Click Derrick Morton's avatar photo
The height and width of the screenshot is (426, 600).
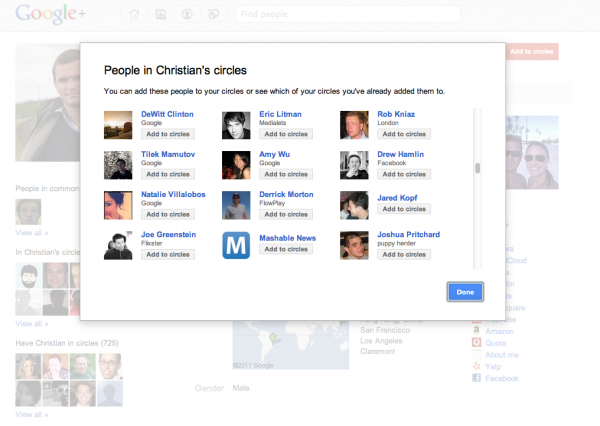click(236, 206)
